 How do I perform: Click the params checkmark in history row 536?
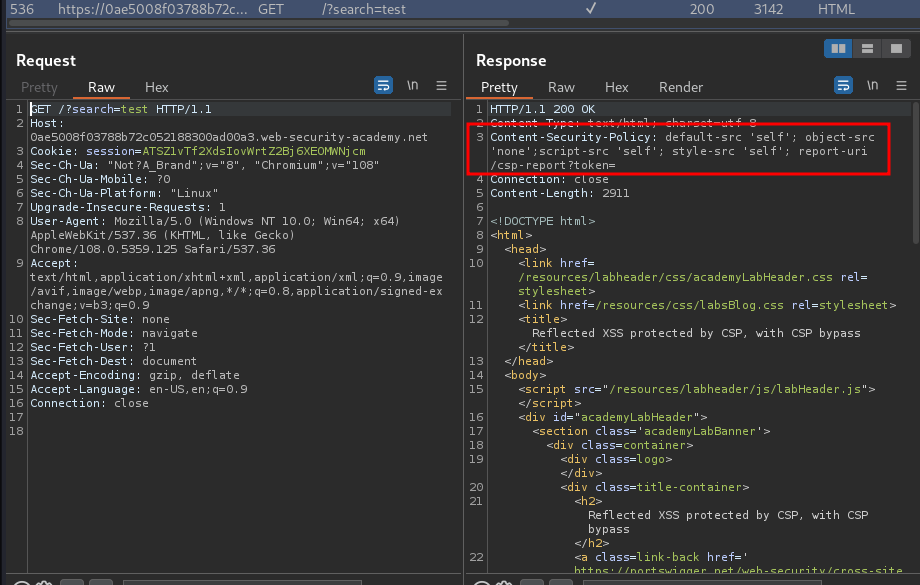(591, 8)
